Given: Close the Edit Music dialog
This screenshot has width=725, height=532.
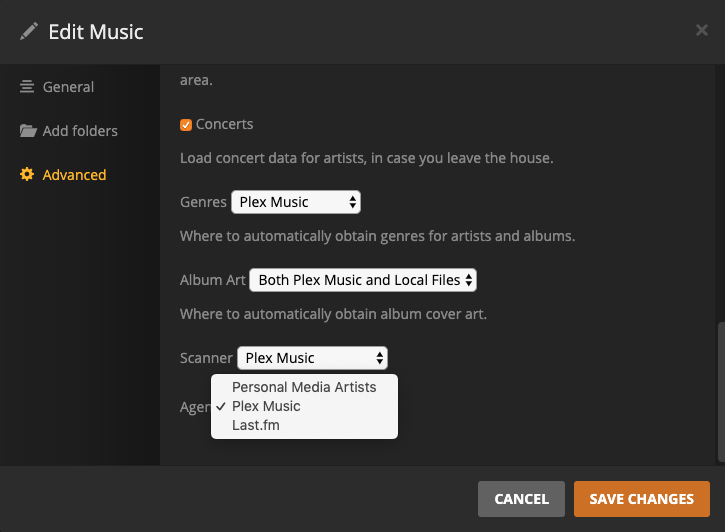Looking at the screenshot, I should point(701,31).
